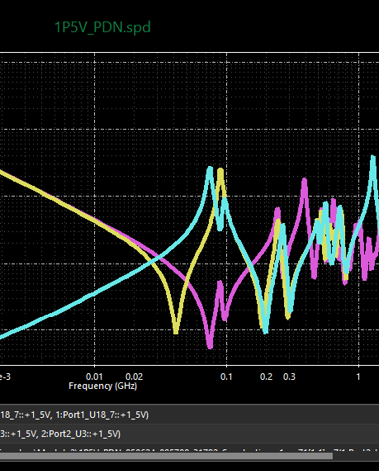Click the Frequency (GHz) axis label
Image resolution: width=379 pixels, height=471 pixels.
click(x=103, y=386)
